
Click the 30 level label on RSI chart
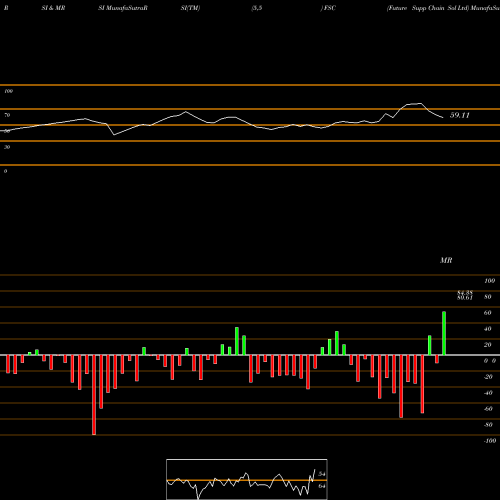[x=7, y=147]
